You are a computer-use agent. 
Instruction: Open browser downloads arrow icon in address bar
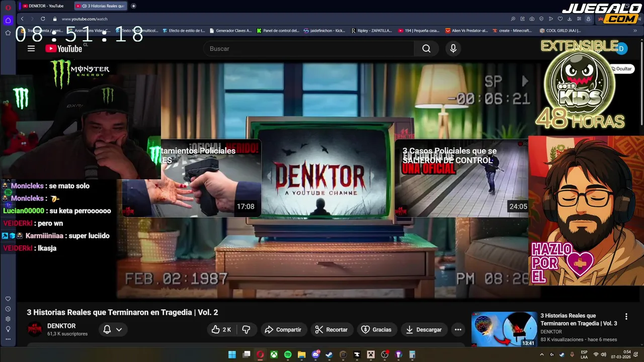pyautogui.click(x=570, y=19)
